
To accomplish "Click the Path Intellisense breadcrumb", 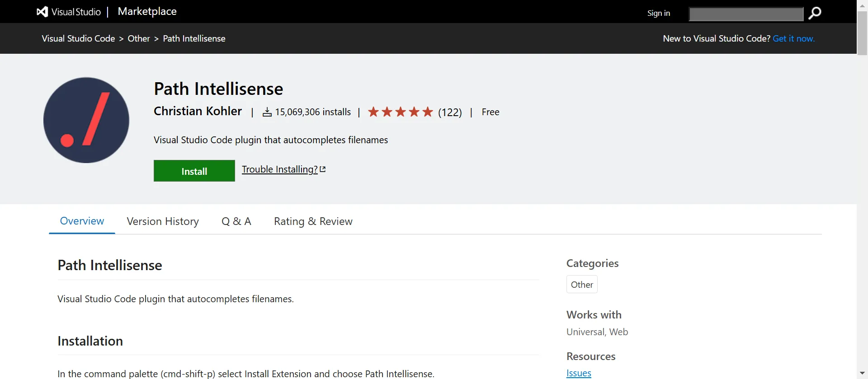I will click(x=194, y=39).
